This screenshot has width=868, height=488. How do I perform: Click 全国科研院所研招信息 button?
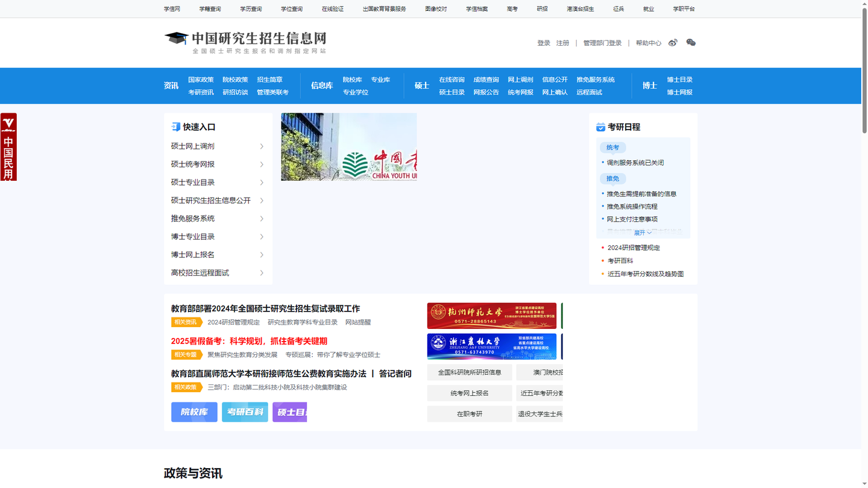click(470, 372)
